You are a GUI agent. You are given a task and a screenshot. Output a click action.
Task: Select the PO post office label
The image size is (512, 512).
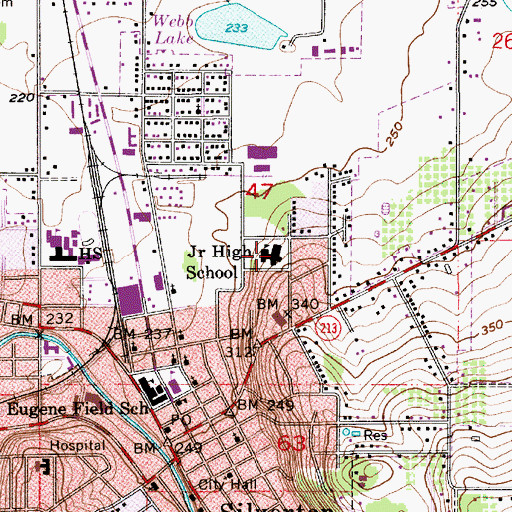click(181, 420)
